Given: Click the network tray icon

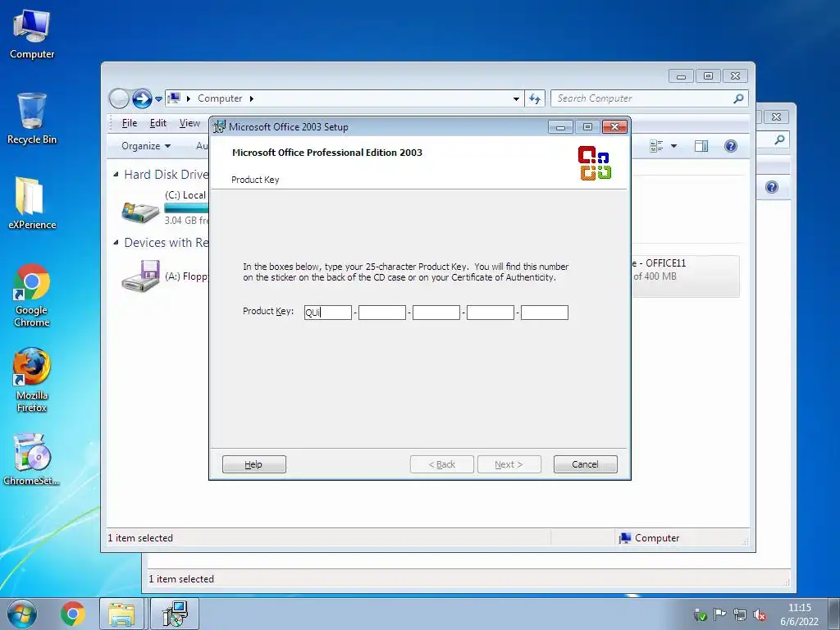Looking at the screenshot, I should (x=740, y=615).
